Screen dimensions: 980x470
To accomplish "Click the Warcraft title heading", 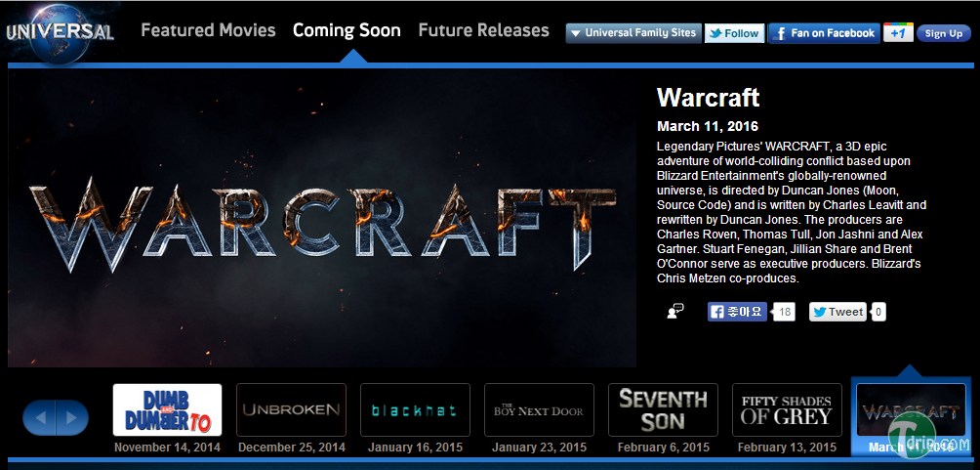I will tap(708, 98).
